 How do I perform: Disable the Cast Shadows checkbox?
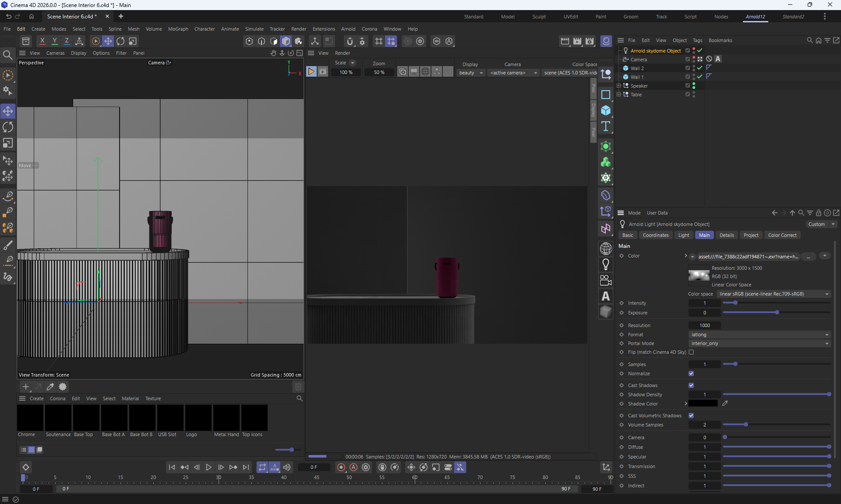pos(691,385)
